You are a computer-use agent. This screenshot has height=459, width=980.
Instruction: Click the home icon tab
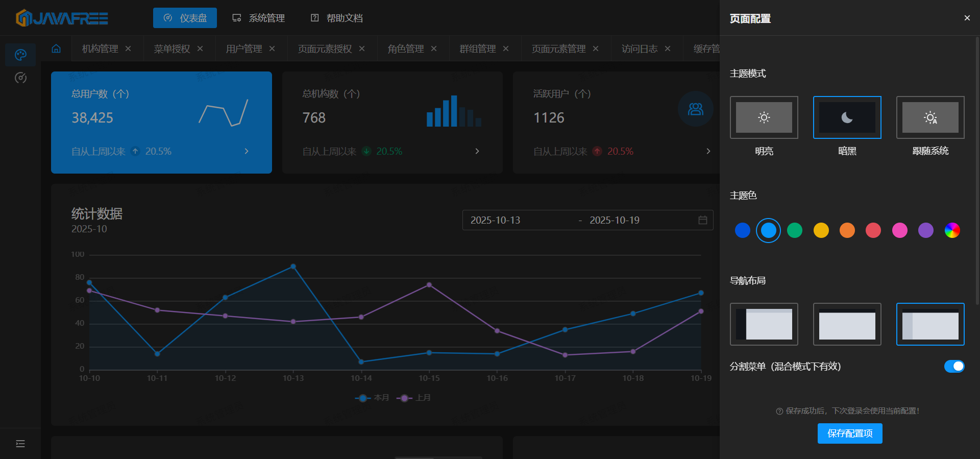click(56, 49)
